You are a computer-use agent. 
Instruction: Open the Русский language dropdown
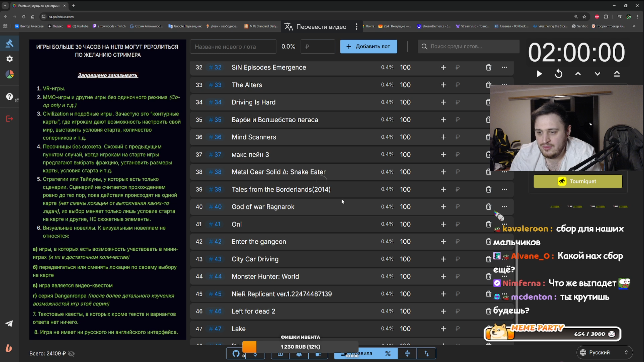tap(604, 352)
